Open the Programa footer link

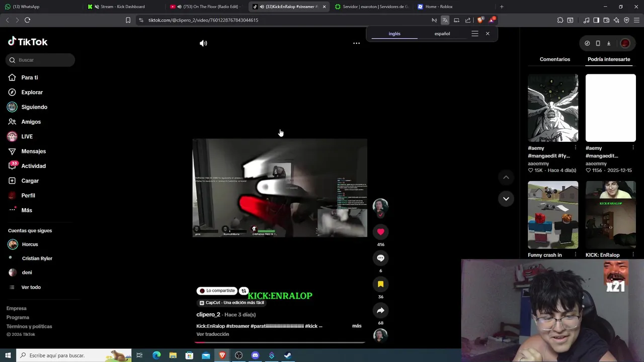(x=18, y=318)
